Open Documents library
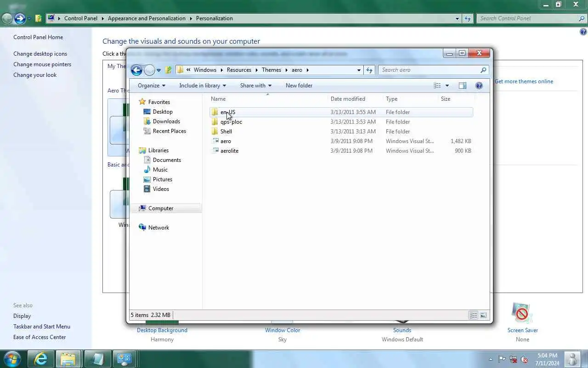Viewport: 588px width, 368px height. pyautogui.click(x=167, y=160)
